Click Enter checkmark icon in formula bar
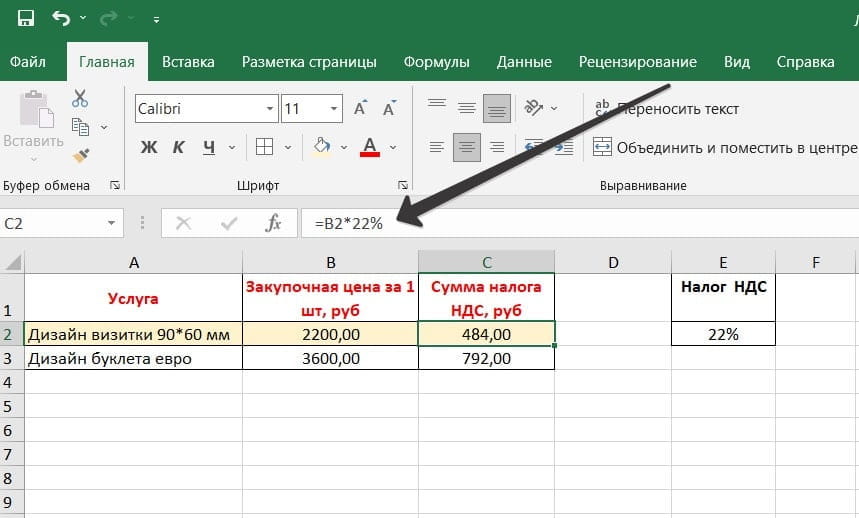 (228, 223)
